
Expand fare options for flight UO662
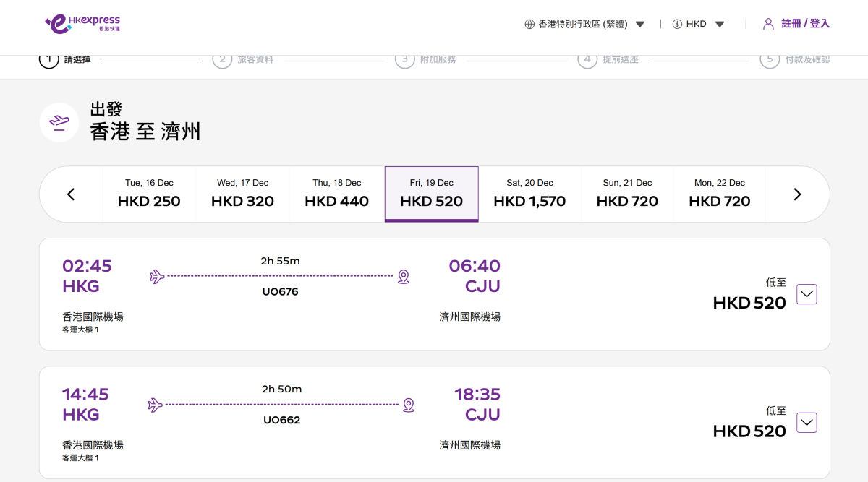click(x=807, y=423)
